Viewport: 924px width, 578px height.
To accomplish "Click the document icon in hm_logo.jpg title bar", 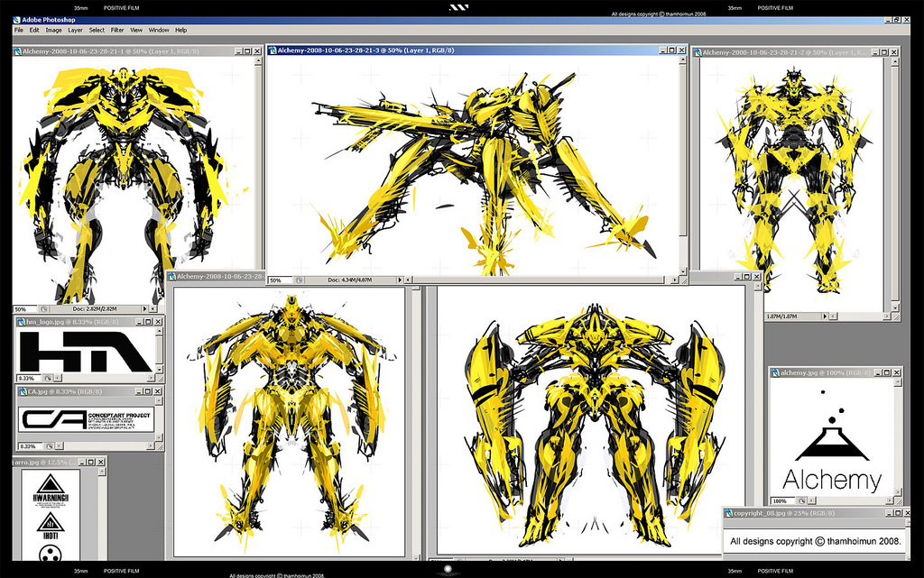I will point(22,322).
